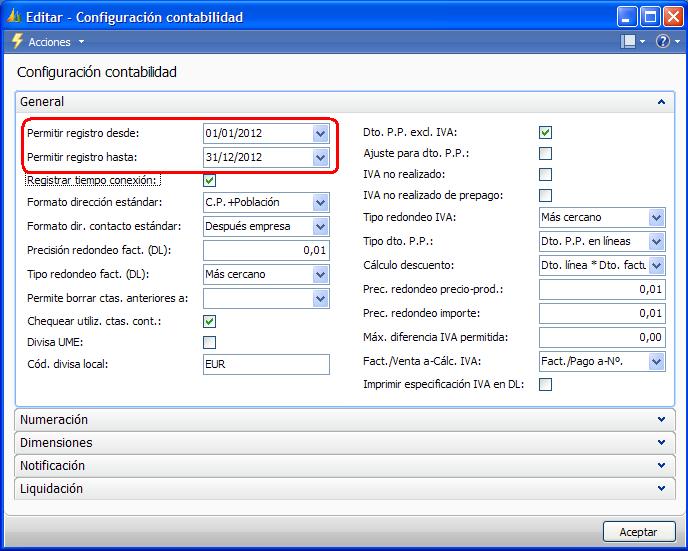This screenshot has height=551, width=688.
Task: Enable Ajuste para dto. P.P. checkbox
Action: [545, 154]
